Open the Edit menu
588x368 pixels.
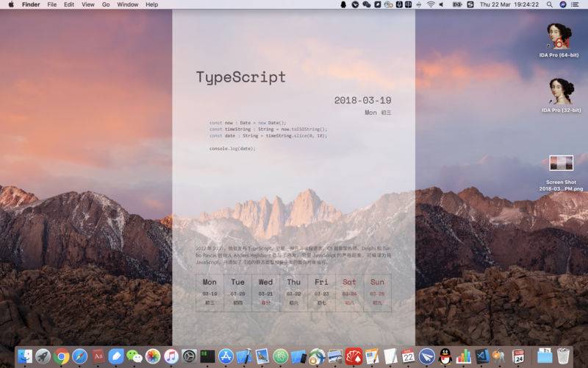(x=69, y=4)
